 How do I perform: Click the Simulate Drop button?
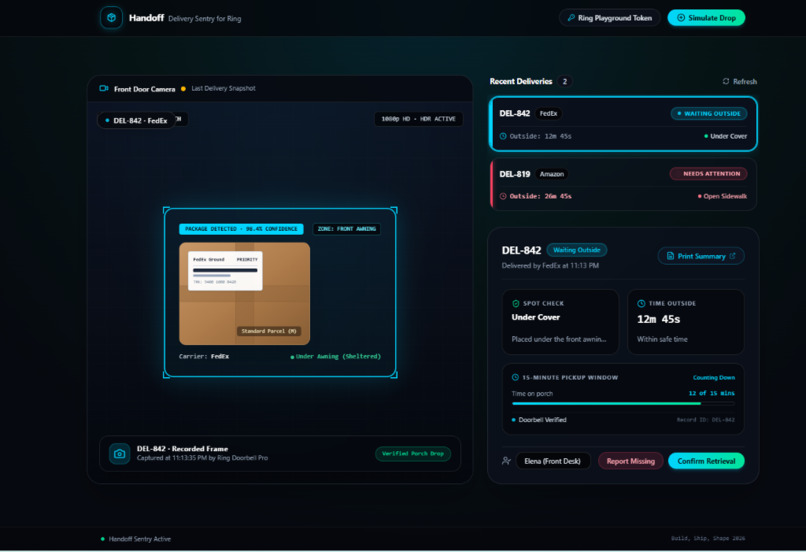[x=706, y=18]
